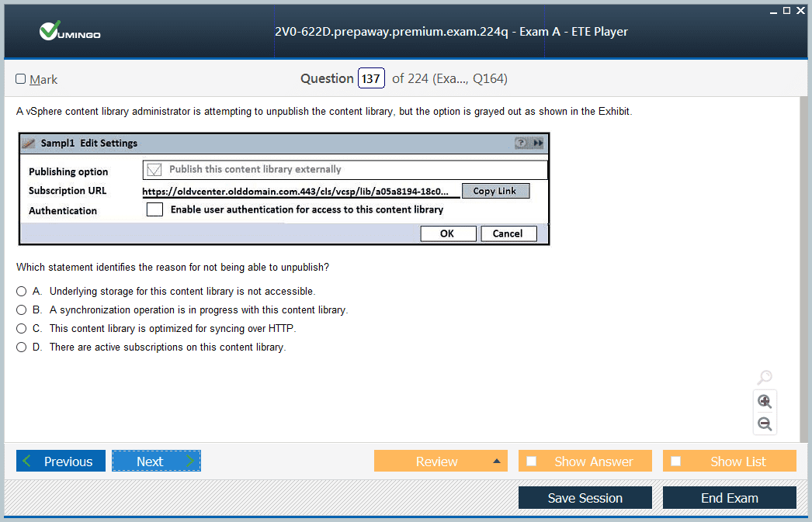Click the 'Authentication' label
The height and width of the screenshot is (522, 812).
[63, 210]
